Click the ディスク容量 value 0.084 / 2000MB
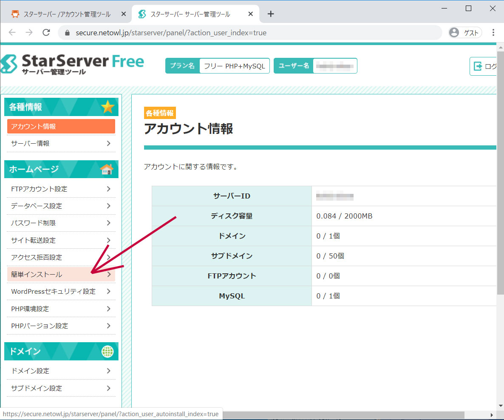 click(x=344, y=216)
